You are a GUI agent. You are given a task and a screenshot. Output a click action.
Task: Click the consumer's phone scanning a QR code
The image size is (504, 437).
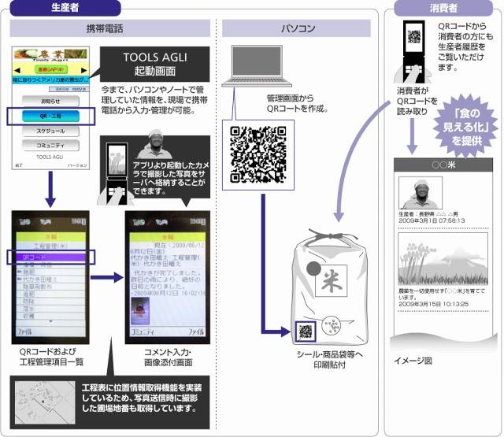click(413, 51)
